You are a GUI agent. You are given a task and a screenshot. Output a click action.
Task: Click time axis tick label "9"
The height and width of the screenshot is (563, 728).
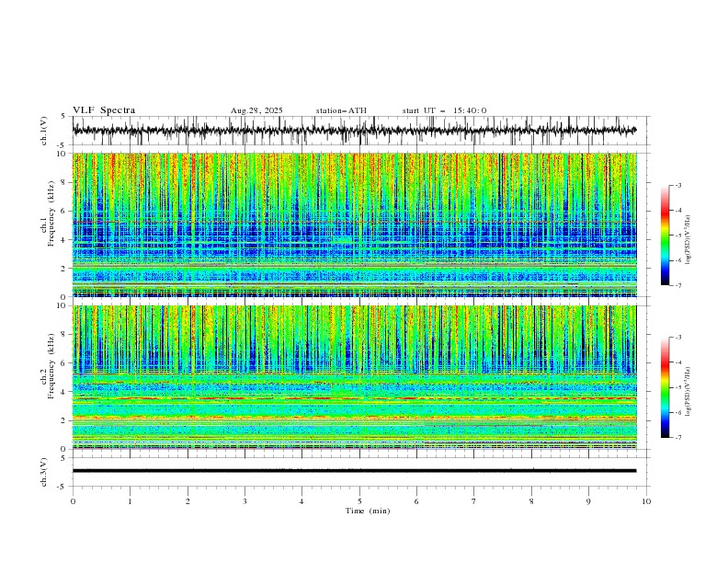click(588, 501)
